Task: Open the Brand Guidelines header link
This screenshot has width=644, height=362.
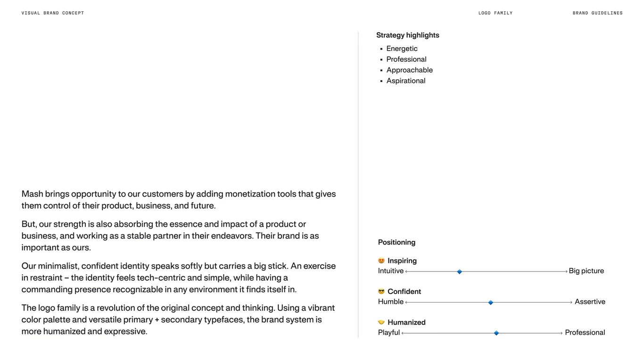Action: click(598, 13)
